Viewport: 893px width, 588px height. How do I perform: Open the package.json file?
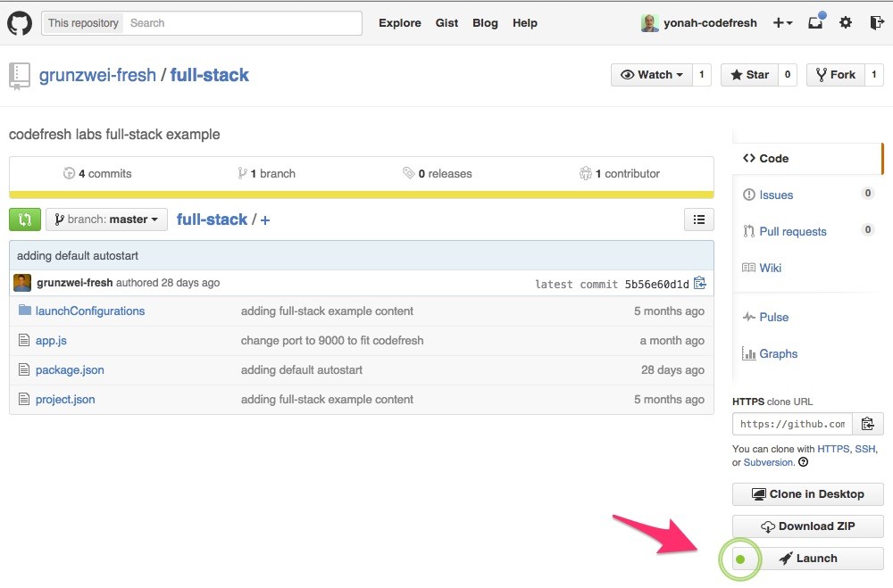click(x=69, y=369)
